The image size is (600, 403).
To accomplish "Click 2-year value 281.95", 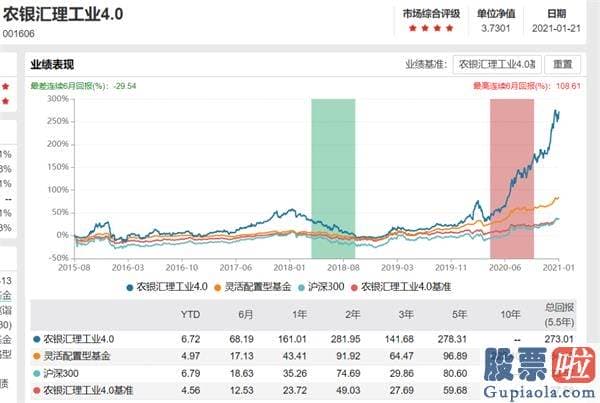I will point(346,339).
